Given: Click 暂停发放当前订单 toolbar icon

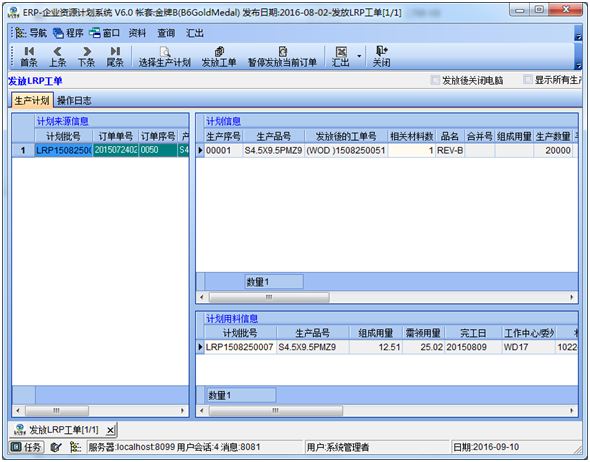Looking at the screenshot, I should (282, 56).
